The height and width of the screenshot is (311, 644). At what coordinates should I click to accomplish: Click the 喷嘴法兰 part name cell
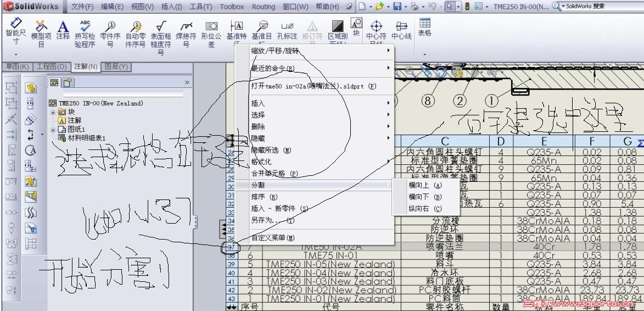(446, 247)
